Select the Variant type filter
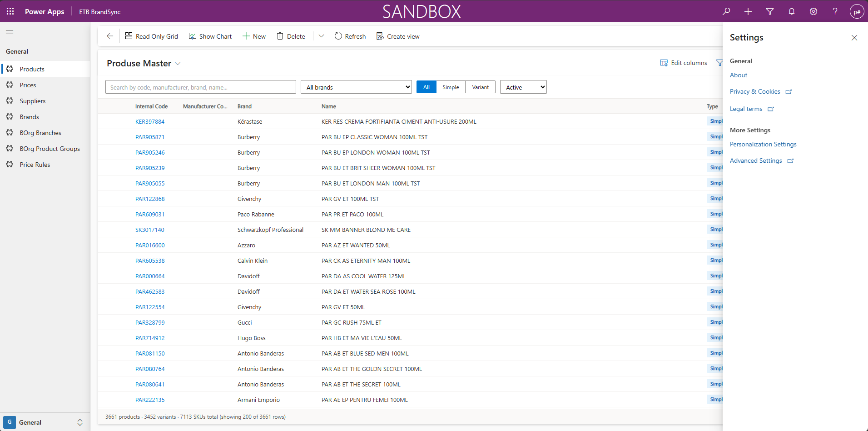This screenshot has height=431, width=868. click(481, 87)
